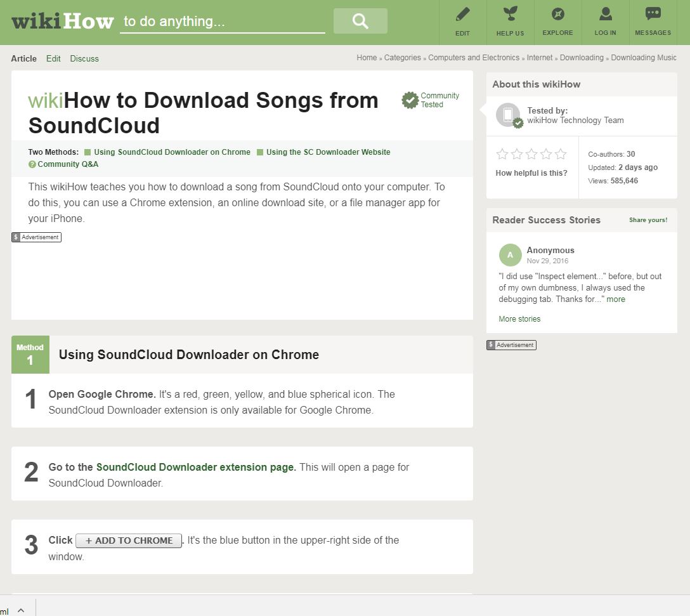690x616 pixels.
Task: Click the wikiHow Technology Team avatar
Action: click(508, 115)
